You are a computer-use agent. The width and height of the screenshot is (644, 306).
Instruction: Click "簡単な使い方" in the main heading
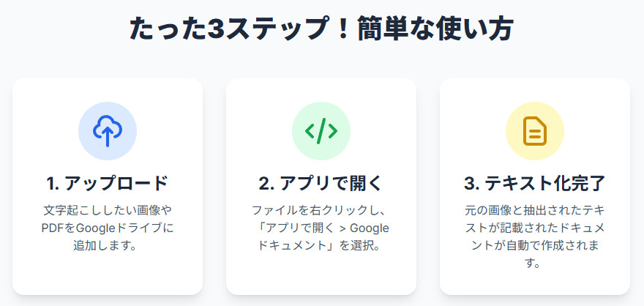click(x=436, y=30)
